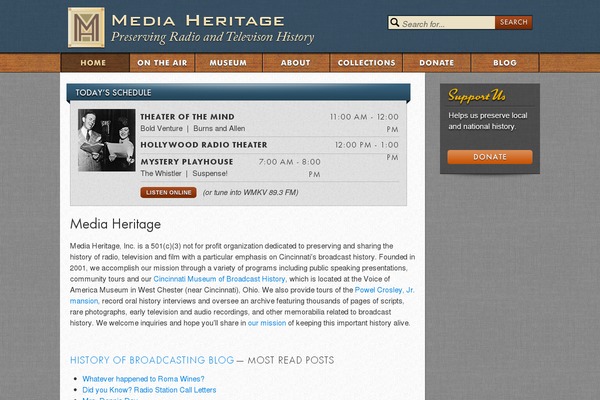Screen dimensions: 600x400
Task: Click the 'Burns and Allen' show name
Action: 219,129
